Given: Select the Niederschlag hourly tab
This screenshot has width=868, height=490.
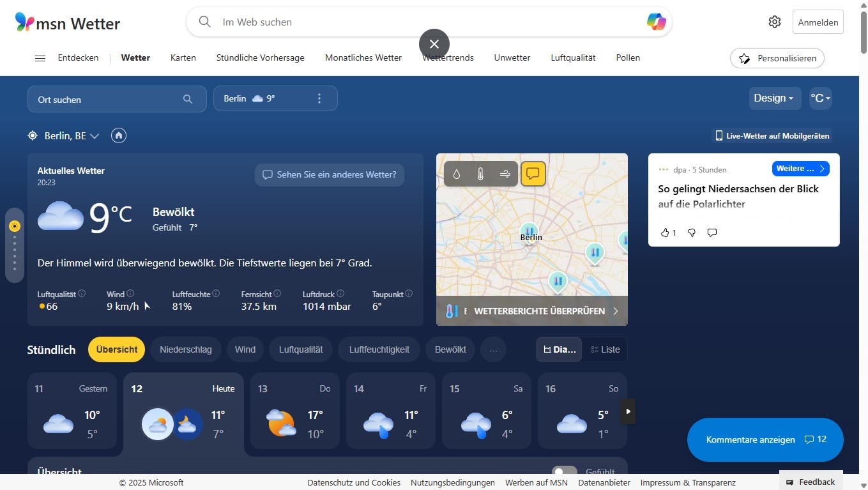Looking at the screenshot, I should (x=185, y=349).
